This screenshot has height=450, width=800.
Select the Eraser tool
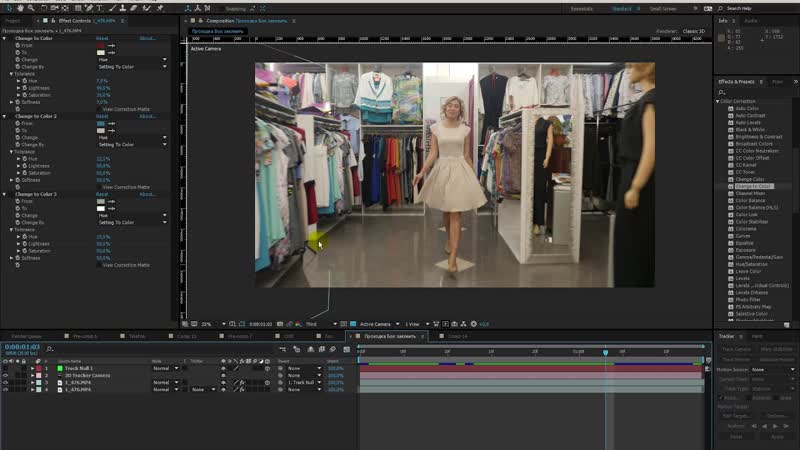134,8
